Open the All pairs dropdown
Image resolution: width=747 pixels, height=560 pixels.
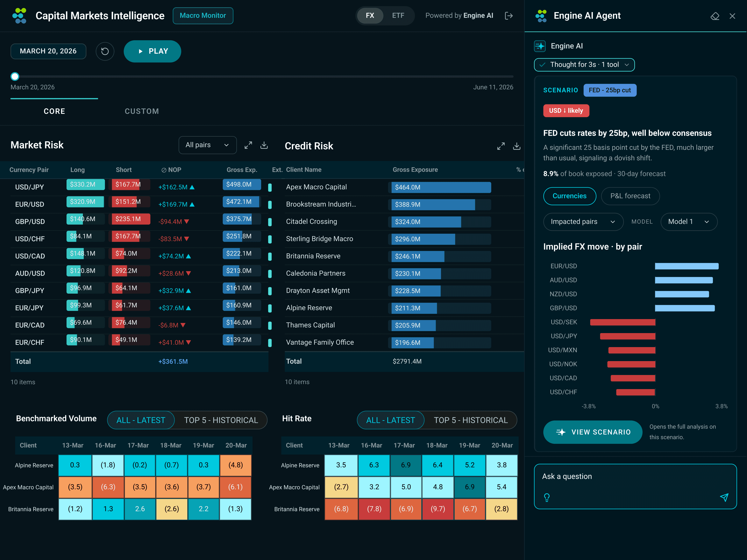point(207,145)
